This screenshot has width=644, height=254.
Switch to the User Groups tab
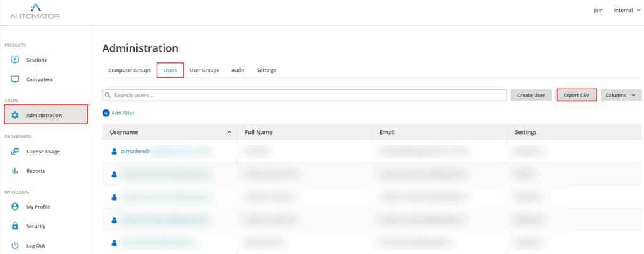pyautogui.click(x=204, y=70)
